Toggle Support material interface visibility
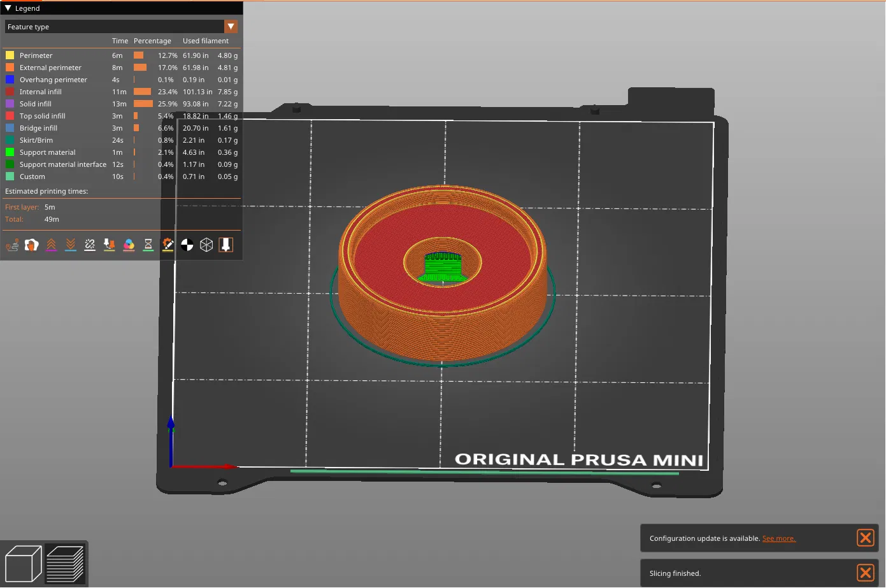 (x=122, y=164)
